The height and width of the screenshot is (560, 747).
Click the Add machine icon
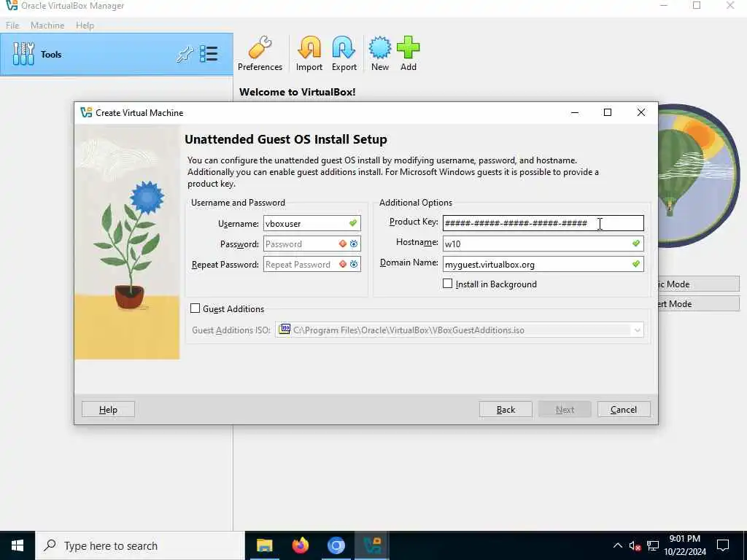coord(409,54)
